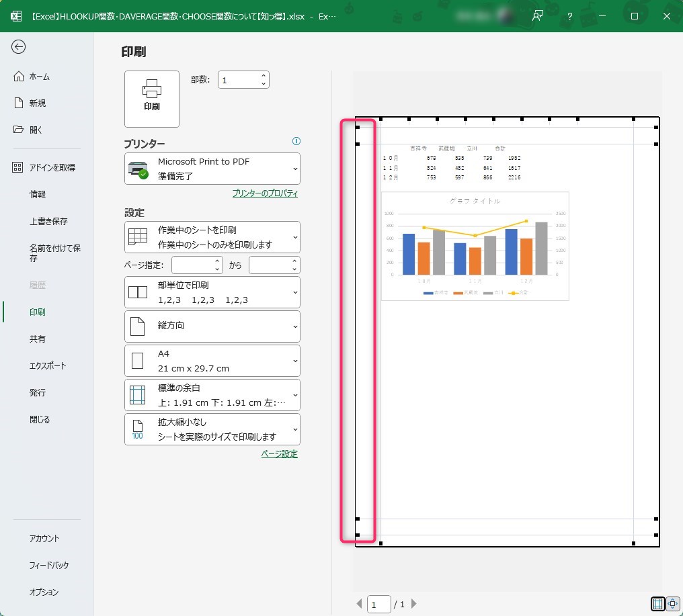Click the large 印刷 printer button
Viewport: 683px width, 616px height.
pos(152,99)
